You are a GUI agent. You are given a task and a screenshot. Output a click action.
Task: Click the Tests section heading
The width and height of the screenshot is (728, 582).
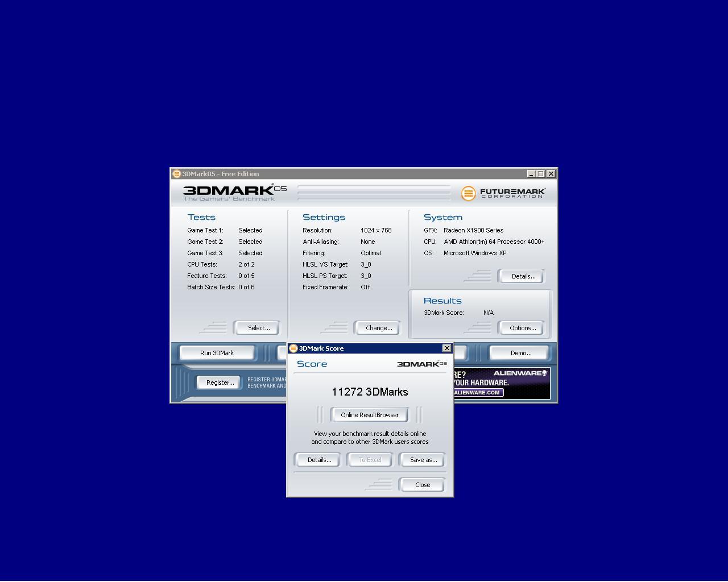pos(201,217)
